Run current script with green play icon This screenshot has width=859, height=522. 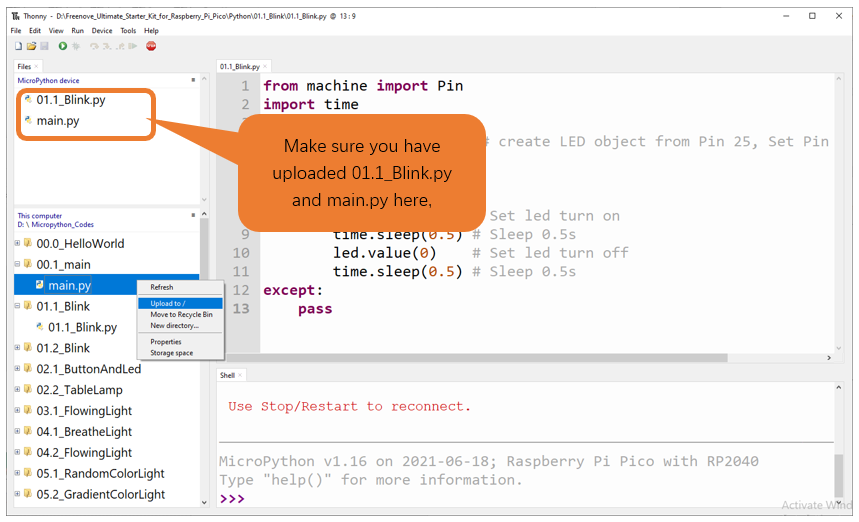62,46
